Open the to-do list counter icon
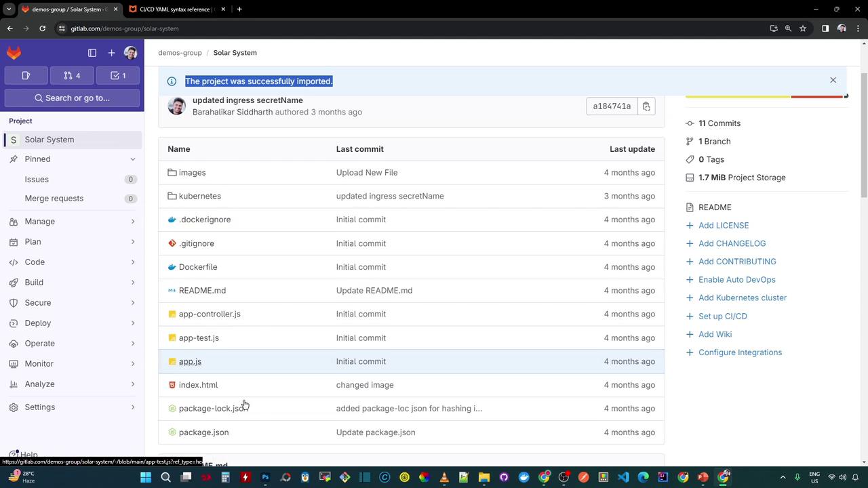Image resolution: width=868 pixels, height=488 pixels. (x=118, y=75)
